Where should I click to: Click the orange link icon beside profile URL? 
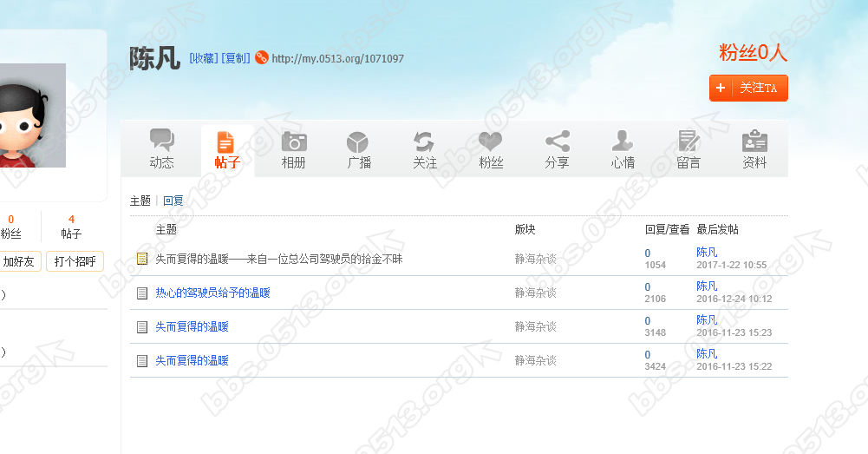pyautogui.click(x=261, y=58)
